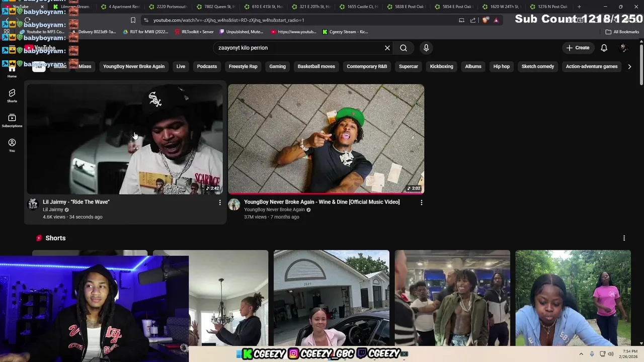The width and height of the screenshot is (644, 362).
Task: Start voice search with the microphone
Action: (426, 48)
